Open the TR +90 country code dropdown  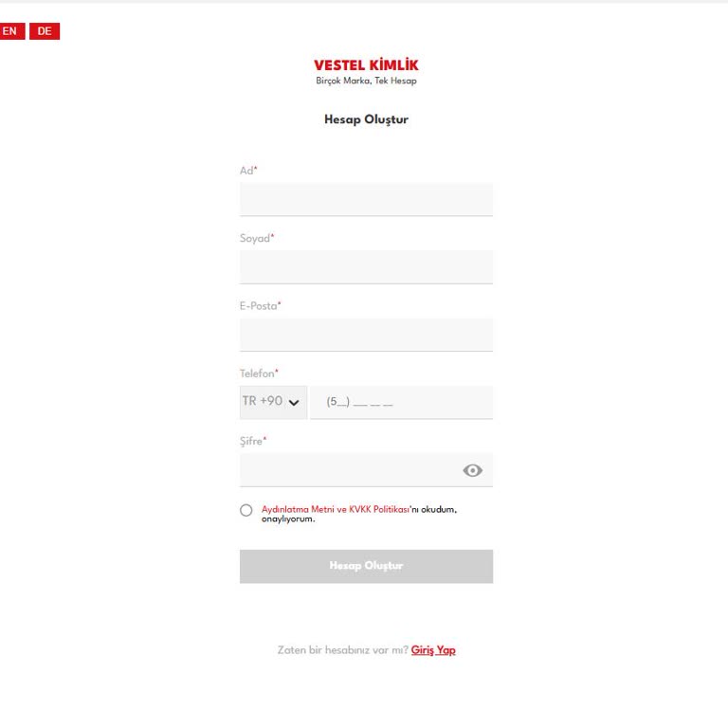(273, 402)
